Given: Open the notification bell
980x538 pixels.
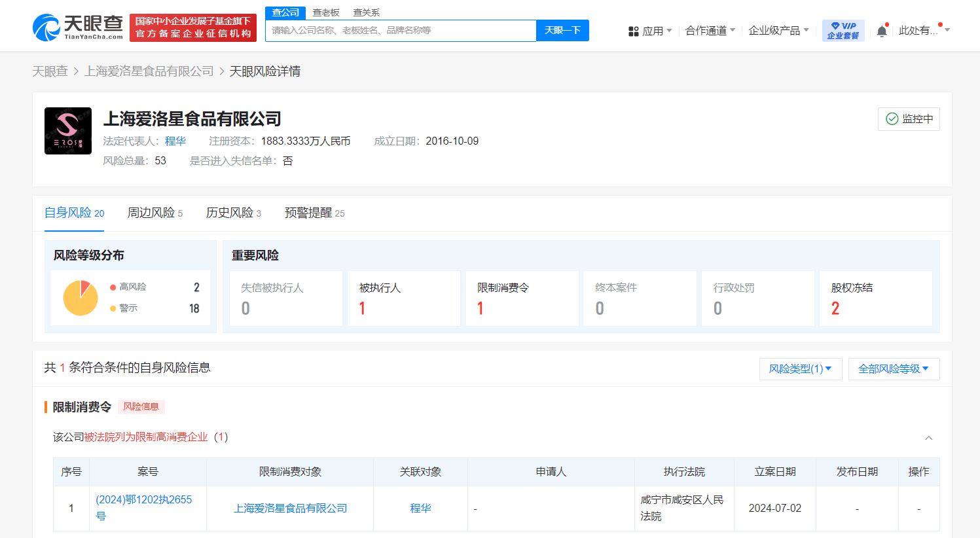Looking at the screenshot, I should pyautogui.click(x=882, y=31).
